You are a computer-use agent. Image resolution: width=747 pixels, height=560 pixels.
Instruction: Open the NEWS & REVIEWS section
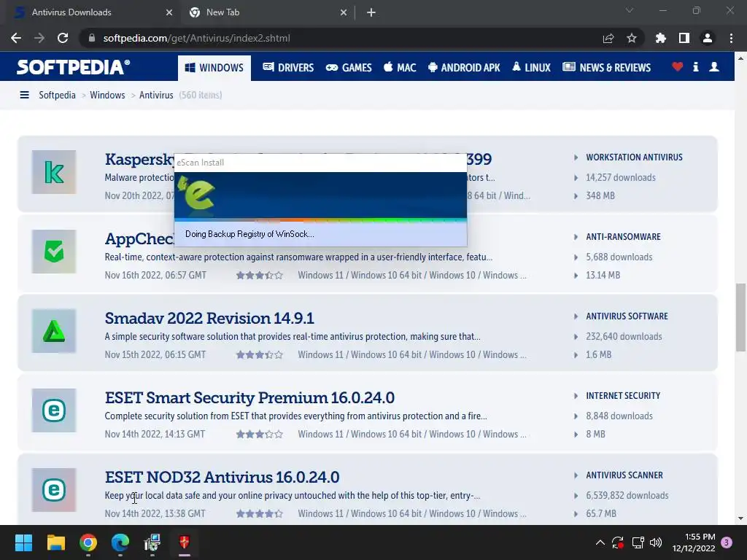click(x=606, y=68)
